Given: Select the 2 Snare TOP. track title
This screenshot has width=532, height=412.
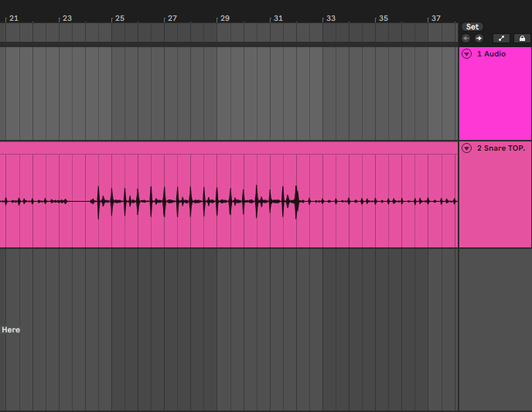Looking at the screenshot, I should click(x=501, y=148).
